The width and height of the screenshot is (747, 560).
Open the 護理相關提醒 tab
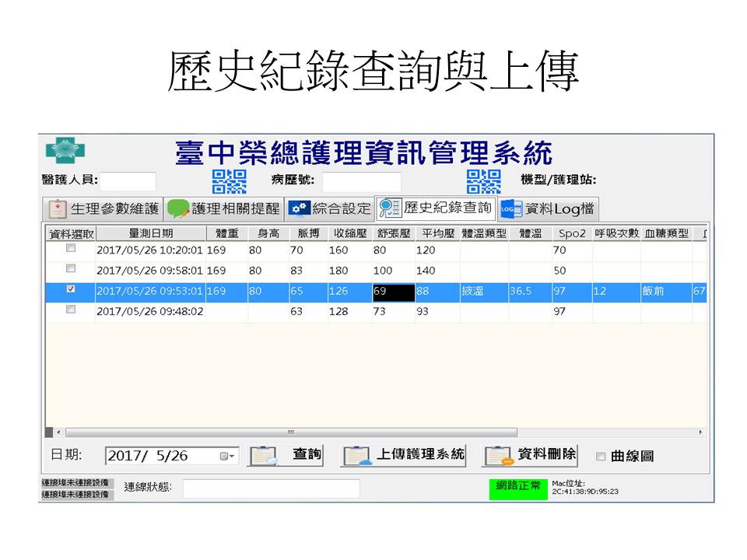point(224,208)
